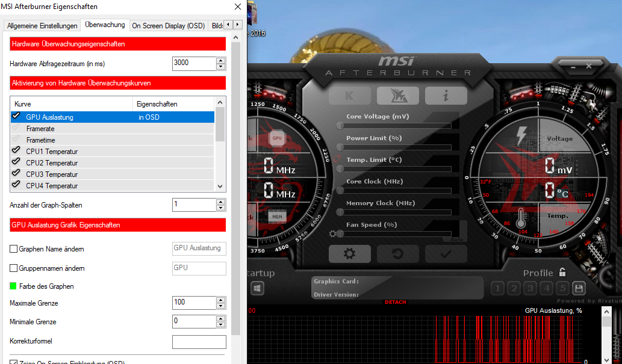
Task: Click the fan speed gear icon
Action: click(332, 234)
